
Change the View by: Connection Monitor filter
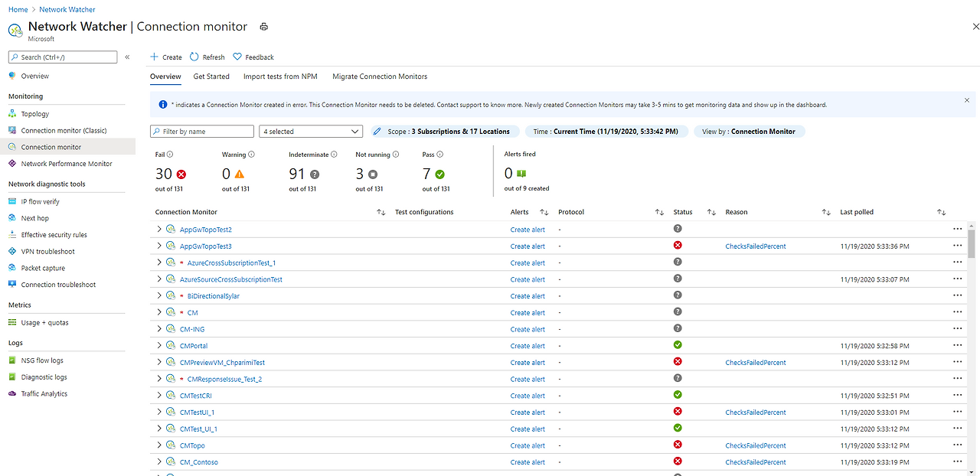click(749, 132)
